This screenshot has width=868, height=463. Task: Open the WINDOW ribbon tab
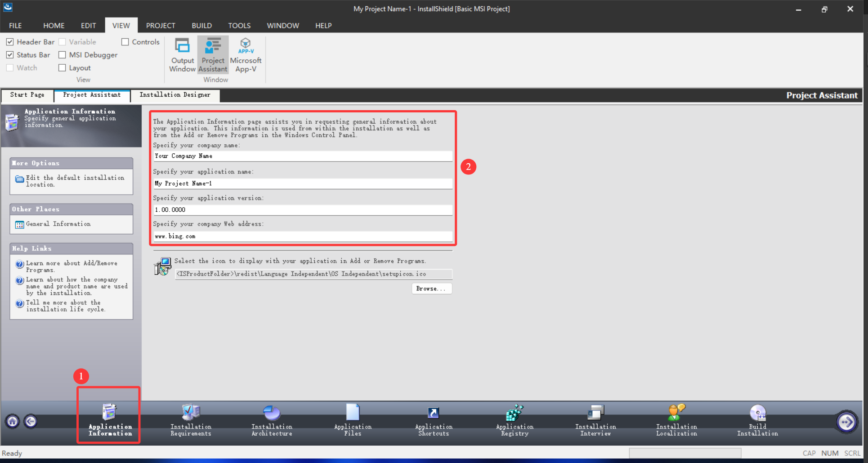click(283, 26)
